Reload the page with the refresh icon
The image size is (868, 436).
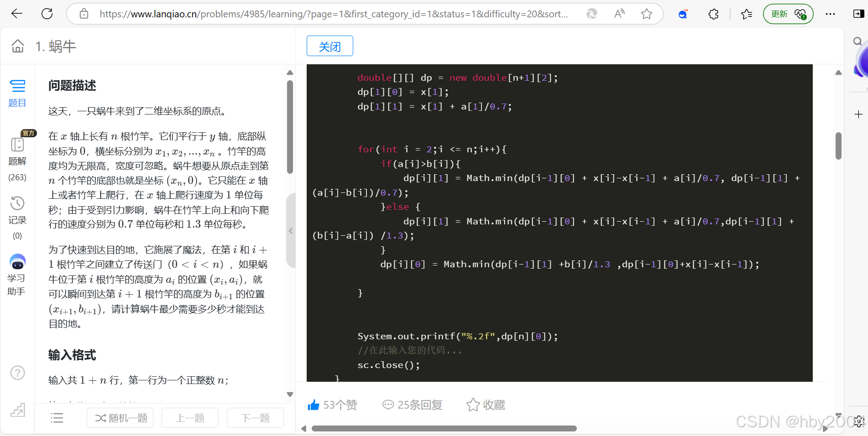(47, 13)
